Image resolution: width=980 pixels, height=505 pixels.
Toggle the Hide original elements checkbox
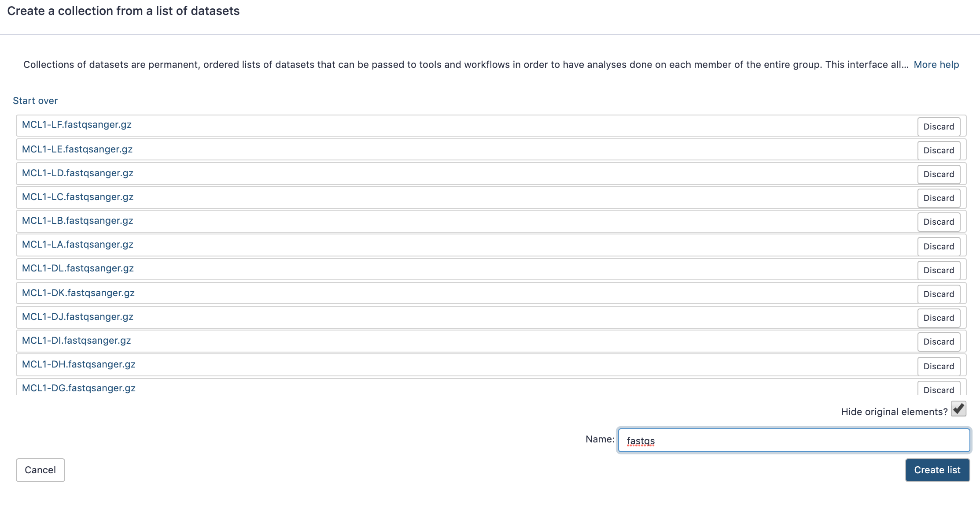pos(958,409)
